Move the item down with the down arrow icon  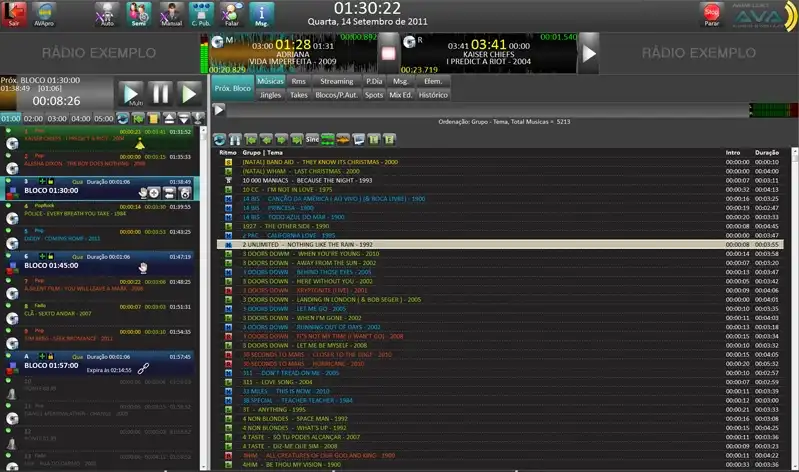coord(183,119)
